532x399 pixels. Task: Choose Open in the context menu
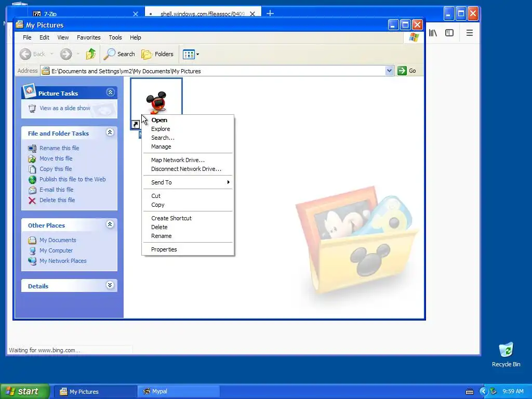[188, 120]
